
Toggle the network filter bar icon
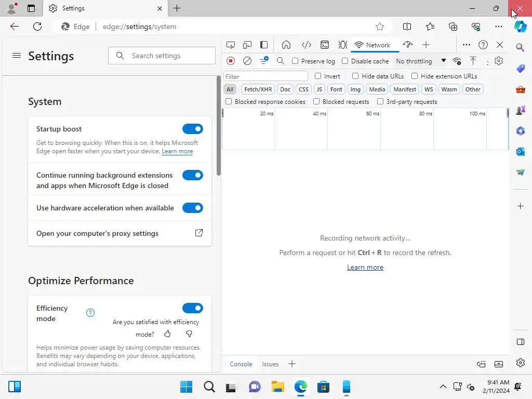coord(264,61)
